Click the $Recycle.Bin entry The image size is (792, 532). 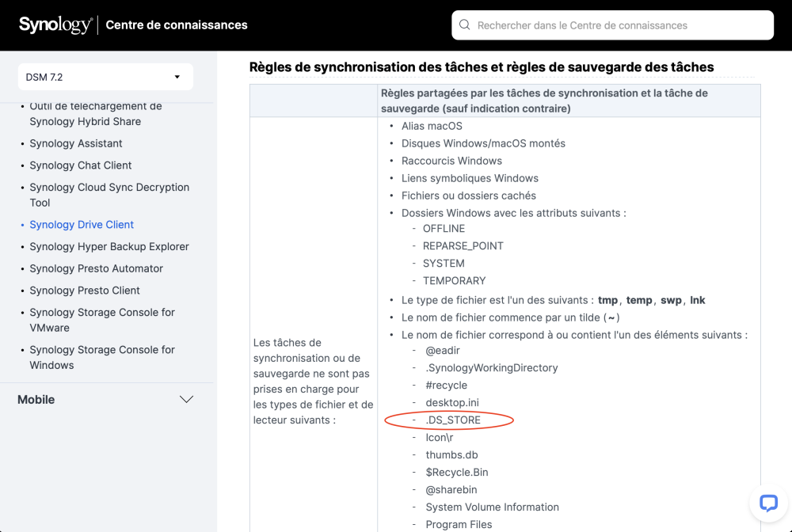pos(457,473)
